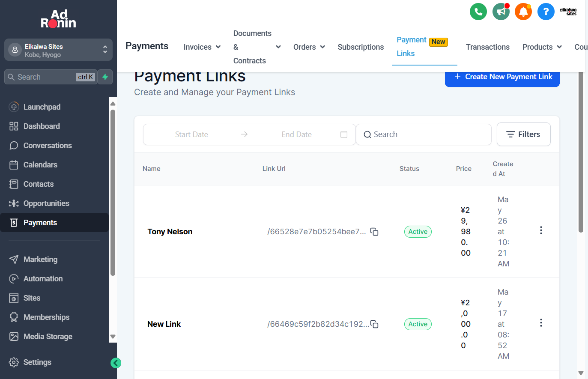Expand the Eikaiwa Sites account switcher
This screenshot has width=588, height=379.
pyautogui.click(x=58, y=50)
